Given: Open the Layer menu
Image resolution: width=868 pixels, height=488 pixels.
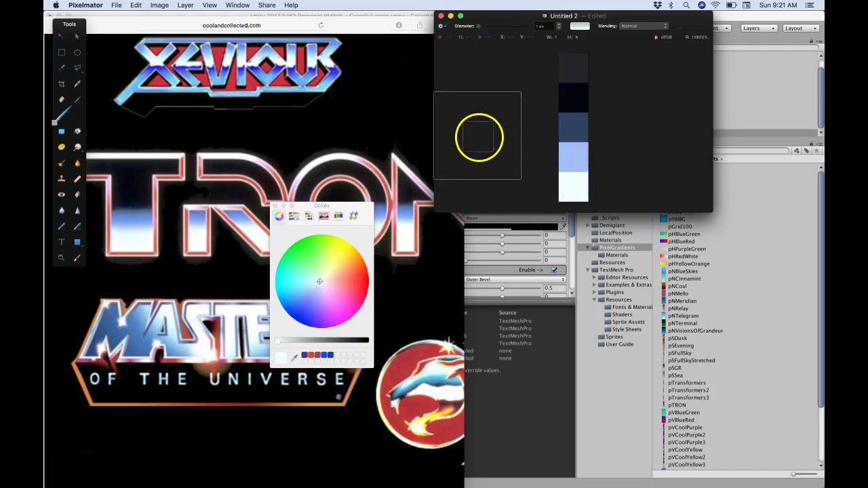Looking at the screenshot, I should [x=186, y=5].
